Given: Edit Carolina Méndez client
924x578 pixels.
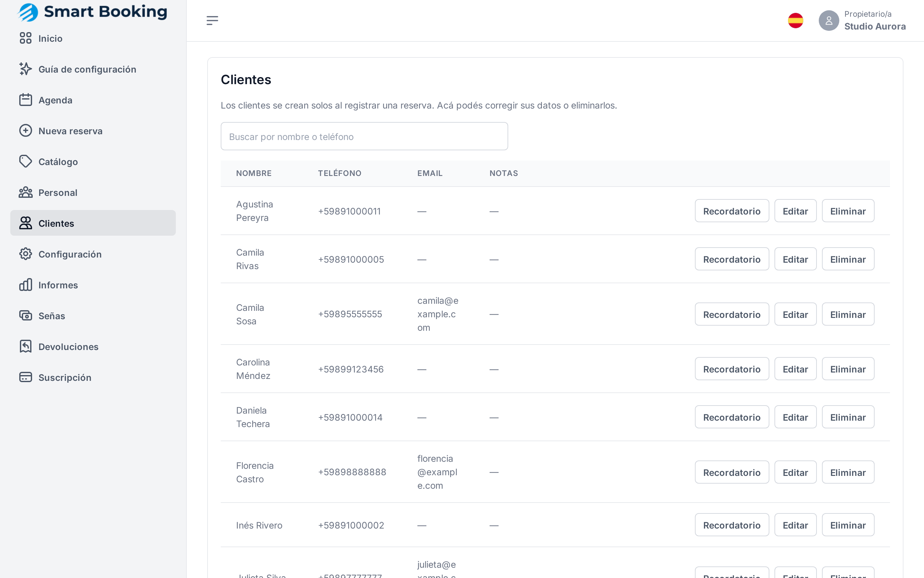Looking at the screenshot, I should pyautogui.click(x=795, y=369).
